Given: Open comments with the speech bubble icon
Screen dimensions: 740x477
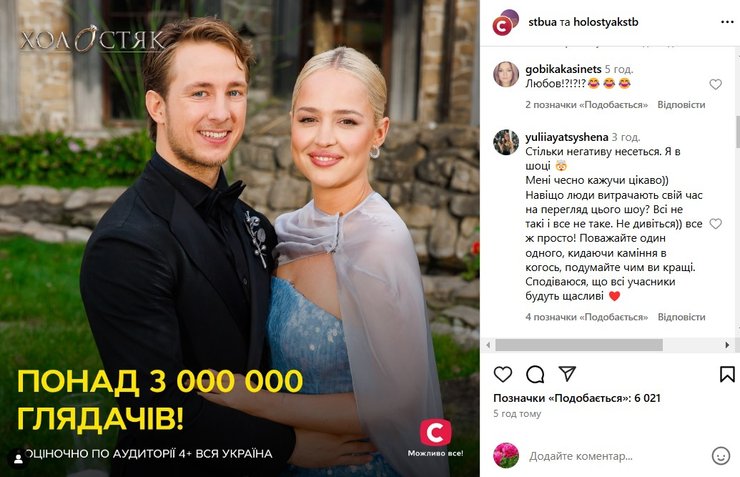Looking at the screenshot, I should point(535,374).
